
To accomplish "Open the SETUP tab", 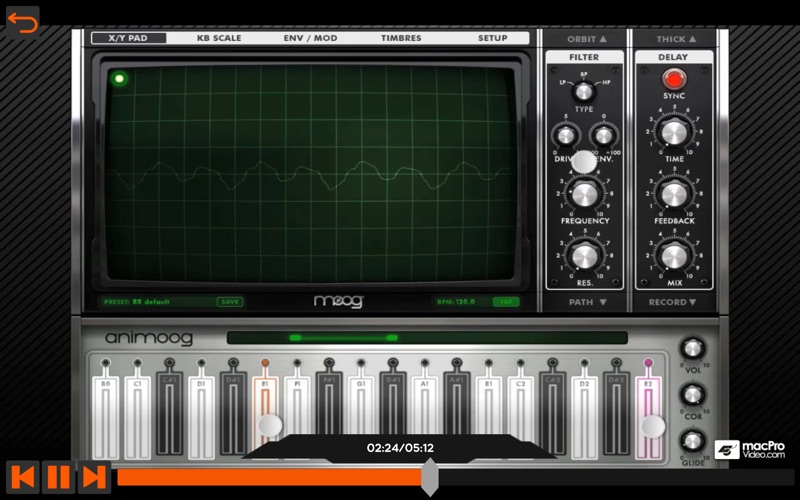I will point(492,38).
